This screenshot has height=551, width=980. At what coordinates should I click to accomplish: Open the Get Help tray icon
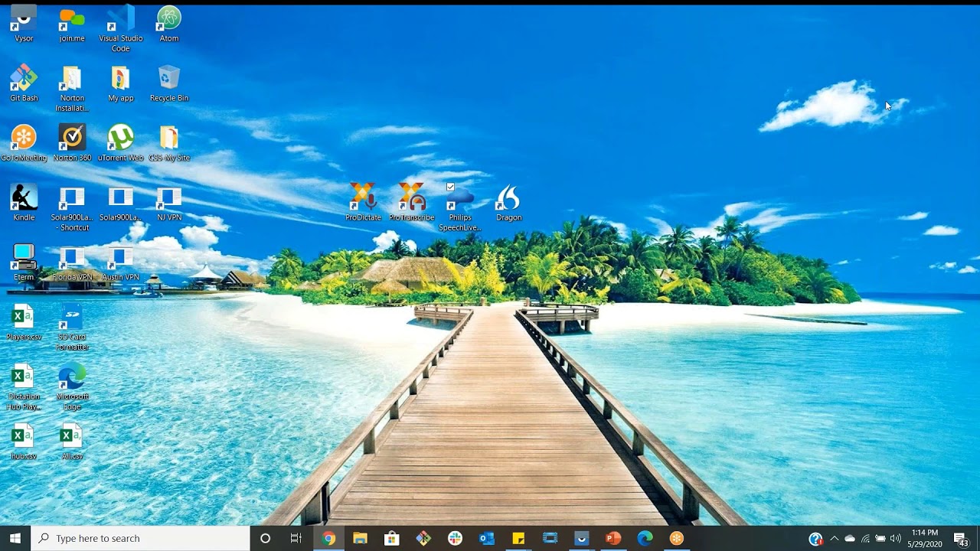tap(815, 539)
